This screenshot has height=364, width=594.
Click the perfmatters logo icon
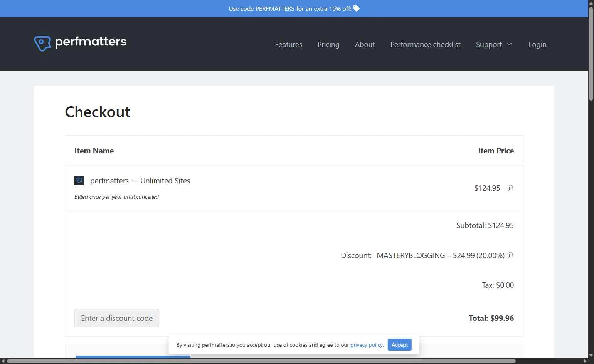(42, 44)
